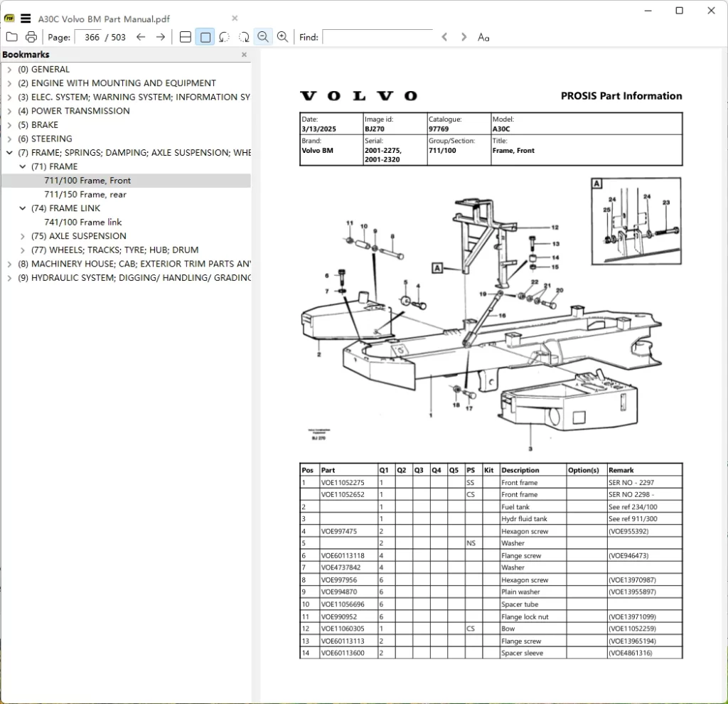
Task: Click See ref 911/300 remark
Action: 633,518
